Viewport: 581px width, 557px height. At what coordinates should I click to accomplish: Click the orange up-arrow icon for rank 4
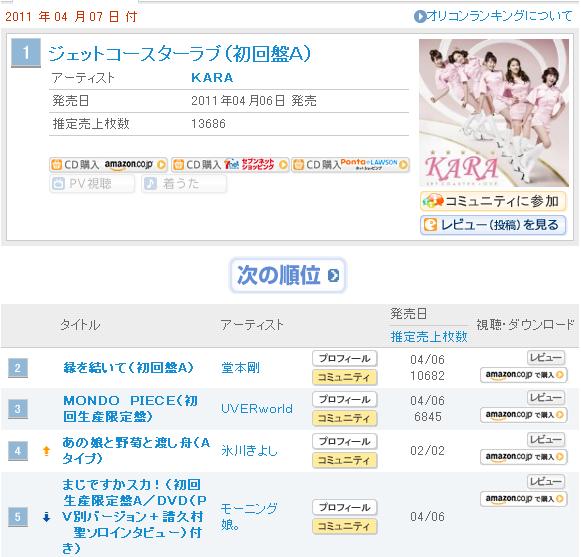pyautogui.click(x=46, y=451)
